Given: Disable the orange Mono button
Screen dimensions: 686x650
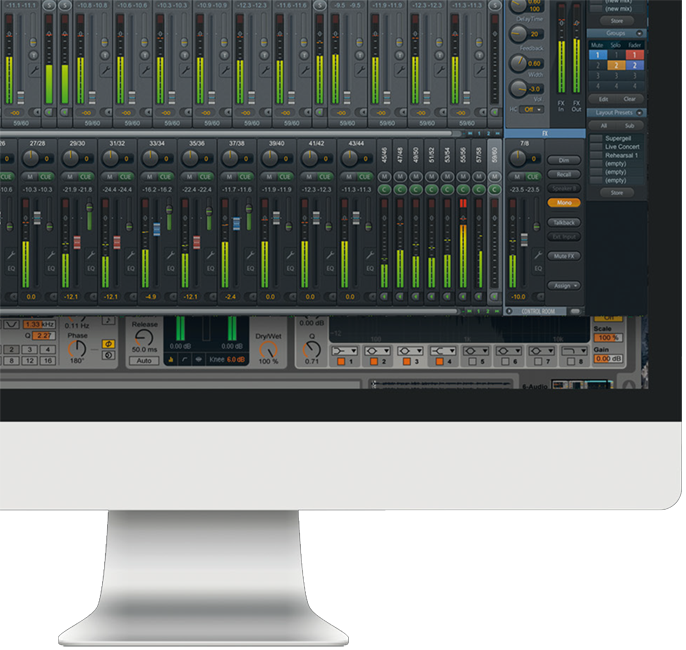Looking at the screenshot, I should click(x=564, y=203).
